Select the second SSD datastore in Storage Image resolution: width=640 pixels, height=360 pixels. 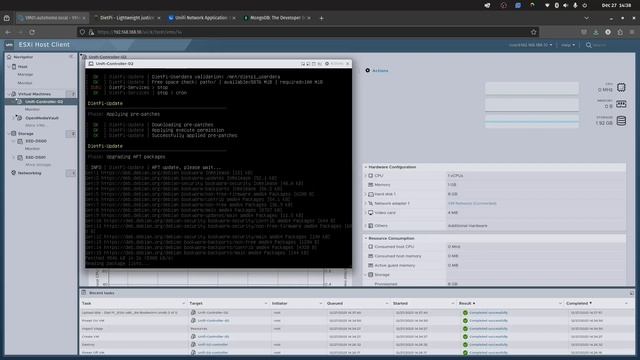36,157
